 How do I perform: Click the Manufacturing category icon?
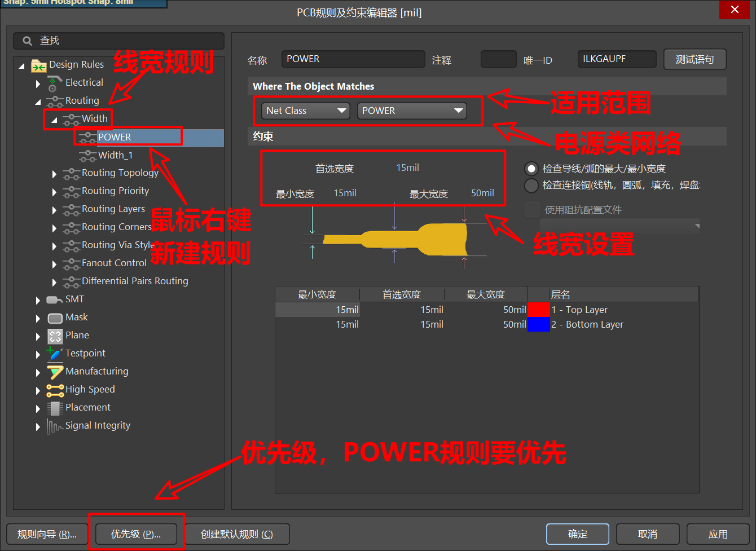(x=55, y=372)
